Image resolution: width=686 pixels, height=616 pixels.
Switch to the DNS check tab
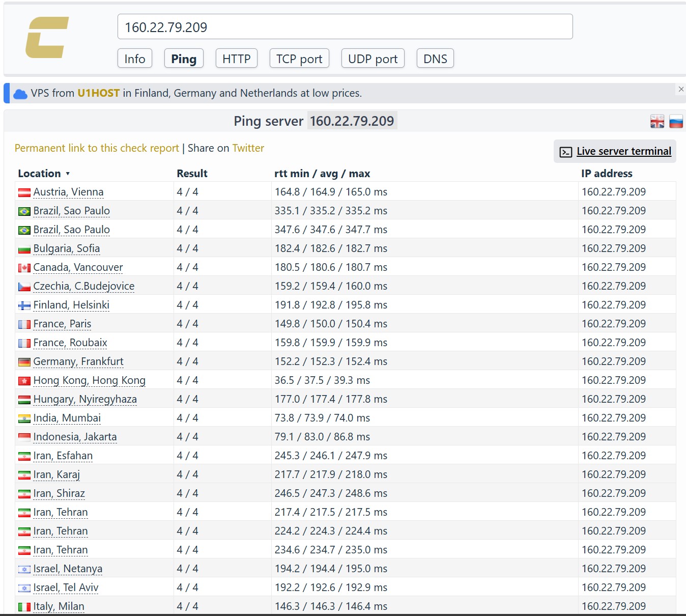tap(435, 59)
